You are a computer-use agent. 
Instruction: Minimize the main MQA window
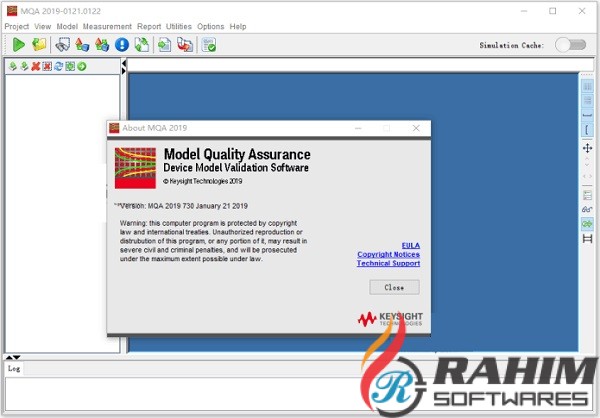point(524,11)
